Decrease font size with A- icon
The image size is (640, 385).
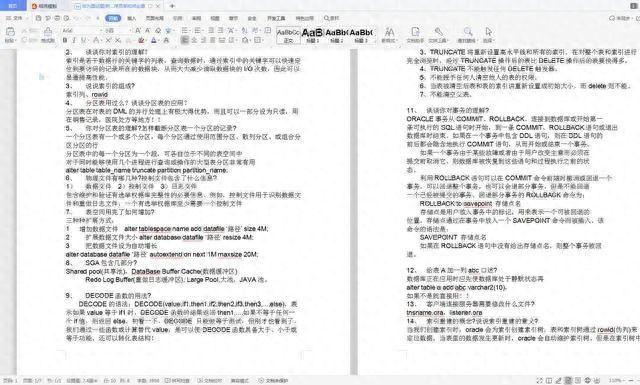point(147,31)
